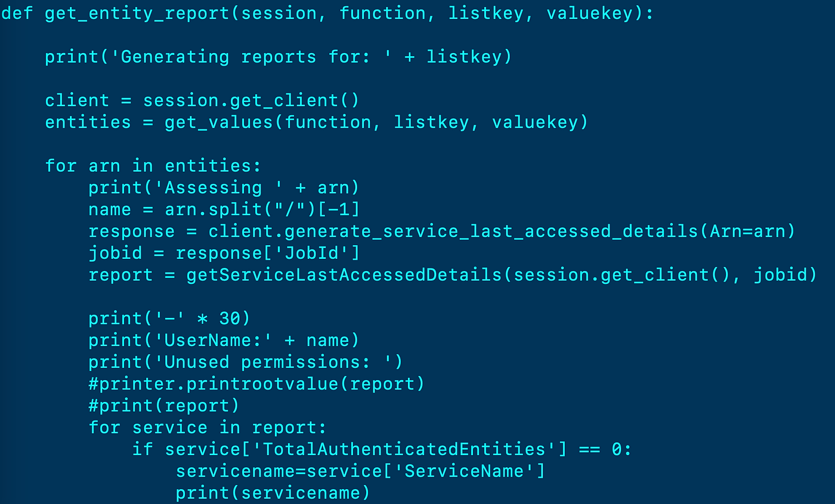Select the commented #print(report) line
The width and height of the screenshot is (835, 504).
164,405
